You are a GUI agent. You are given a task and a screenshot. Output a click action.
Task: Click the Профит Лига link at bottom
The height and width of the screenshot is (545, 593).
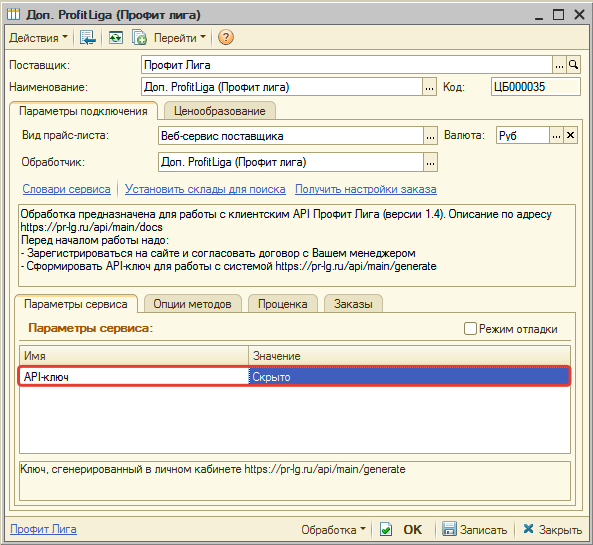click(43, 529)
